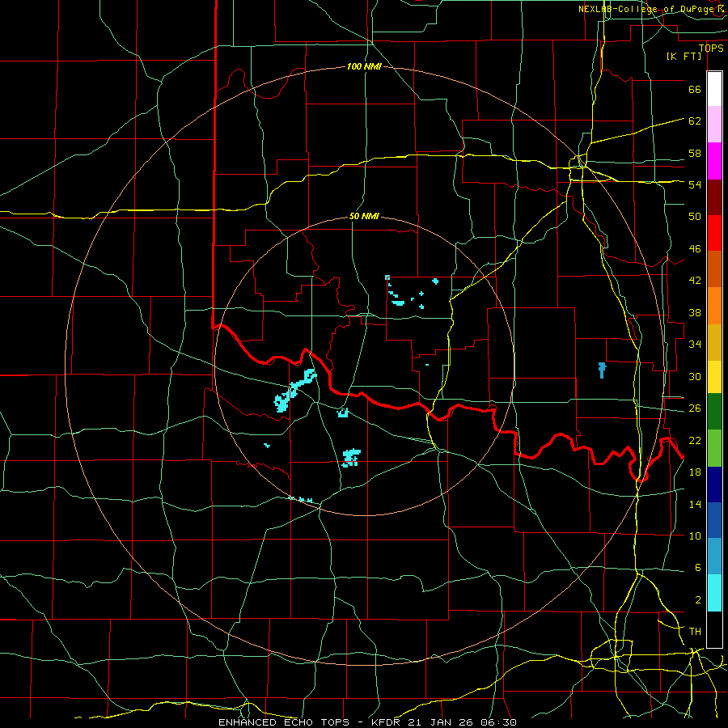
Task: Click the '10' scale value
Action: (695, 536)
